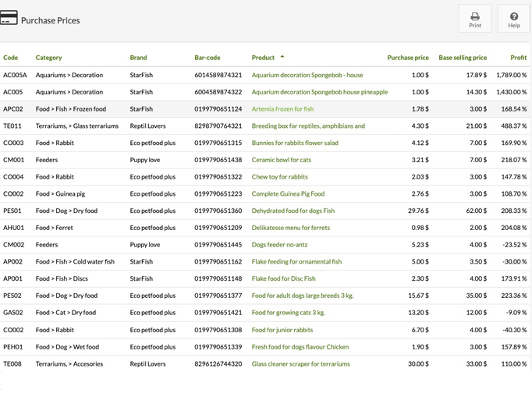Click profit value -23.52 %
Image resolution: width=532 pixels, height=404 pixels.
[x=514, y=245]
